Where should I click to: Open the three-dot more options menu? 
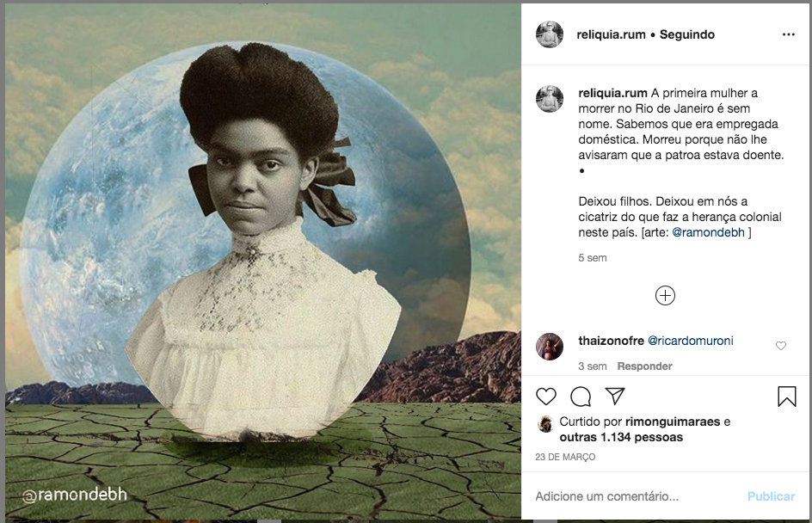(x=788, y=34)
